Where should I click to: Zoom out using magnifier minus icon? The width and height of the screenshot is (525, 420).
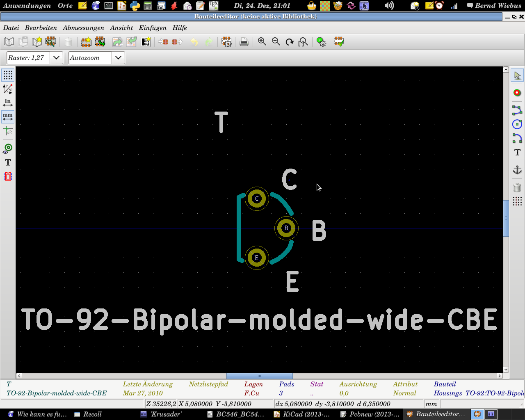[276, 42]
